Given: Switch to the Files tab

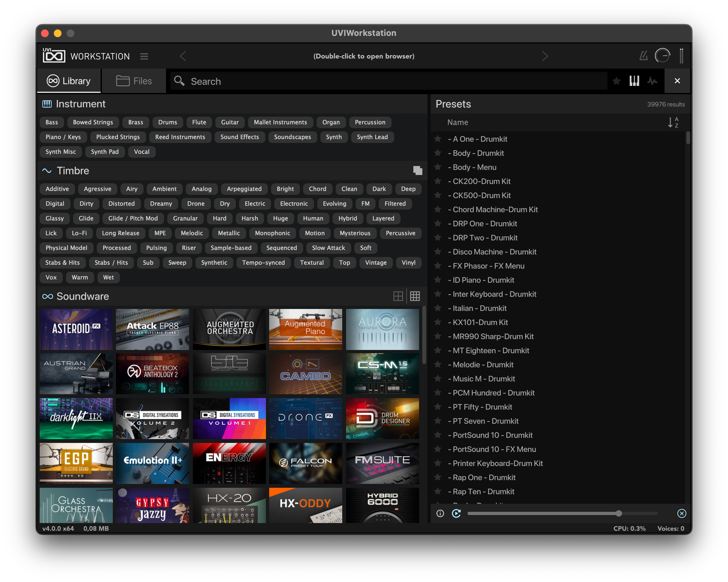Looking at the screenshot, I should point(134,81).
